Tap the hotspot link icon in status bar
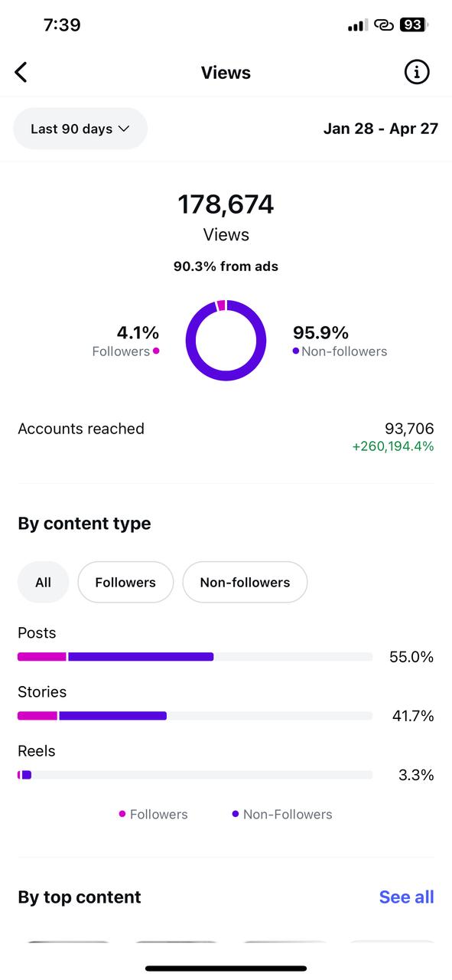Viewport: 452px width, 980px height. click(384, 25)
